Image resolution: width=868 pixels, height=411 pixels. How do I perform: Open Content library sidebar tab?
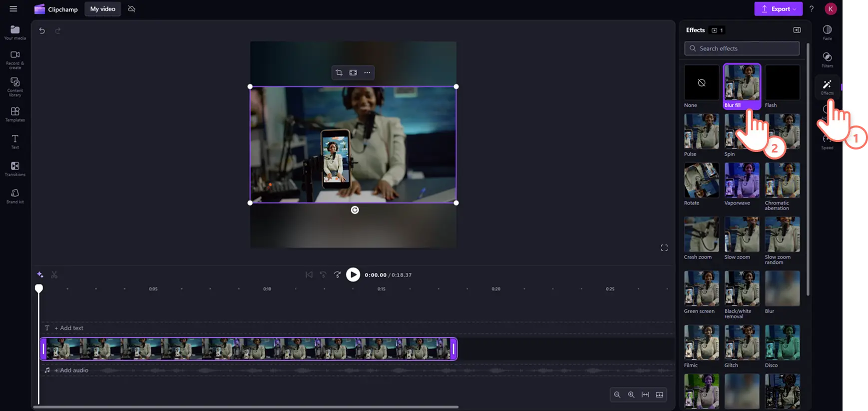tap(15, 87)
